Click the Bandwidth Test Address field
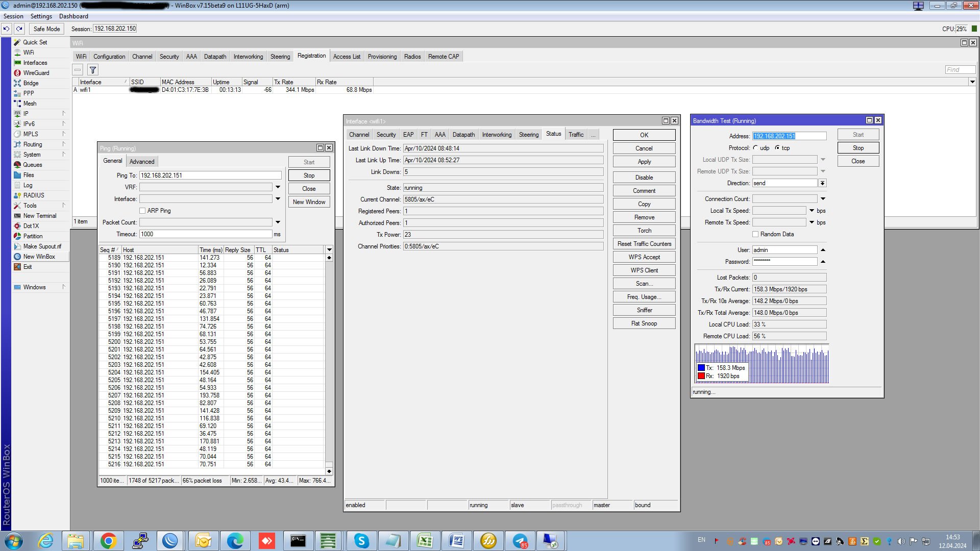 point(789,136)
